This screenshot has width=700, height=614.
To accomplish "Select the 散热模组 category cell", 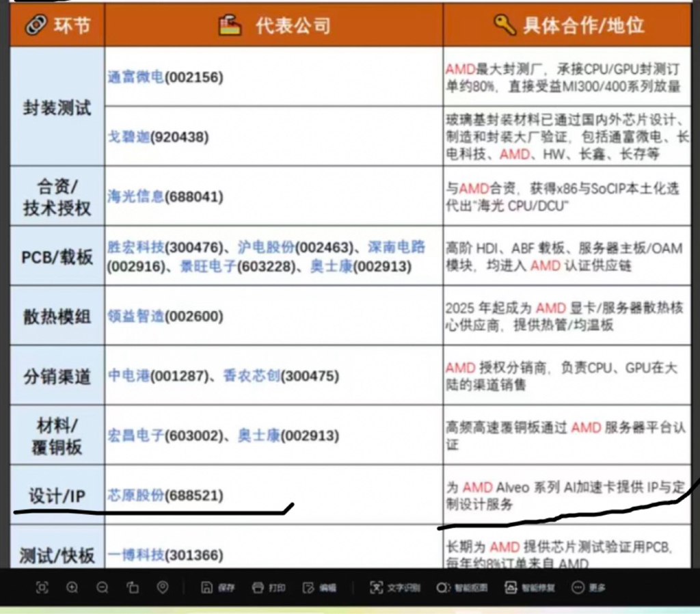I will [x=57, y=316].
